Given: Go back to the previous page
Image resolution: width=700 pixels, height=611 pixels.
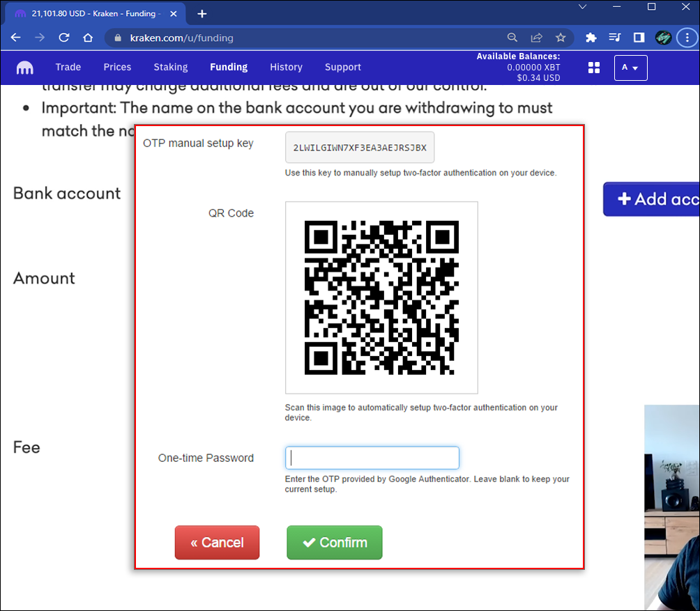Looking at the screenshot, I should pos(15,38).
